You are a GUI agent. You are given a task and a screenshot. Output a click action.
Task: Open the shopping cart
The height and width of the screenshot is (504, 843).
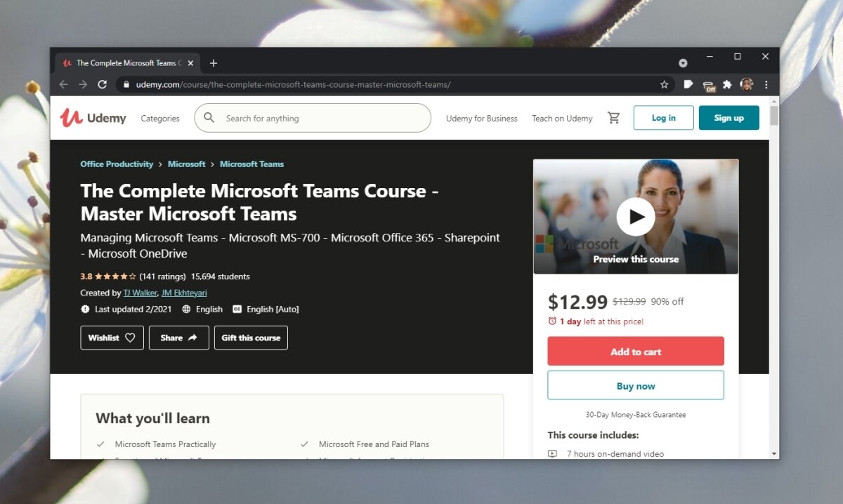[x=613, y=118]
